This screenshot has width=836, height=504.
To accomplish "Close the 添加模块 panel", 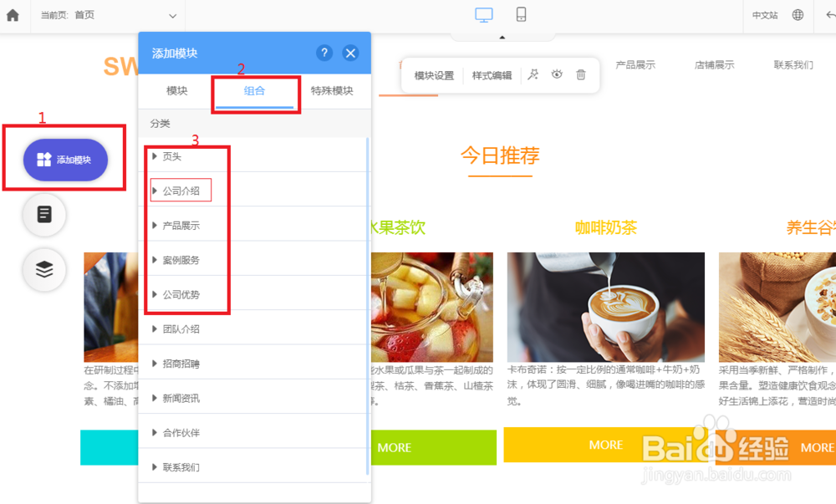I will click(x=350, y=53).
